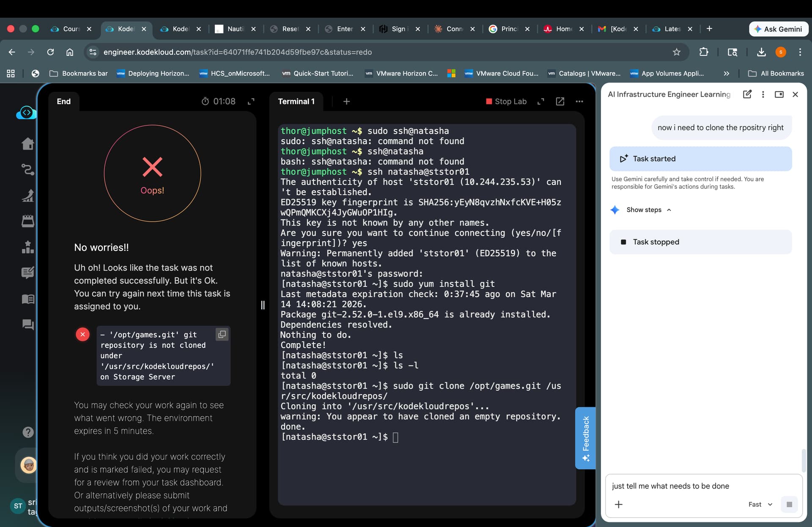812x527 pixels.
Task: Add a new terminal tab
Action: (346, 101)
